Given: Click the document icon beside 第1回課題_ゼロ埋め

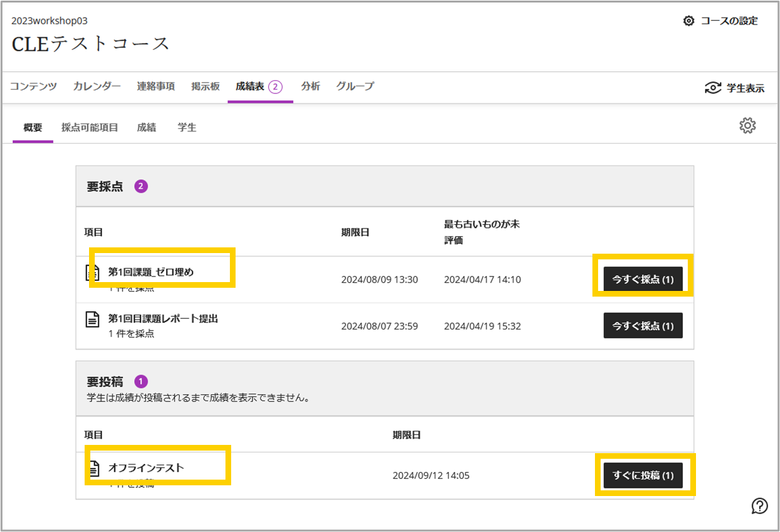Looking at the screenshot, I should tap(92, 273).
